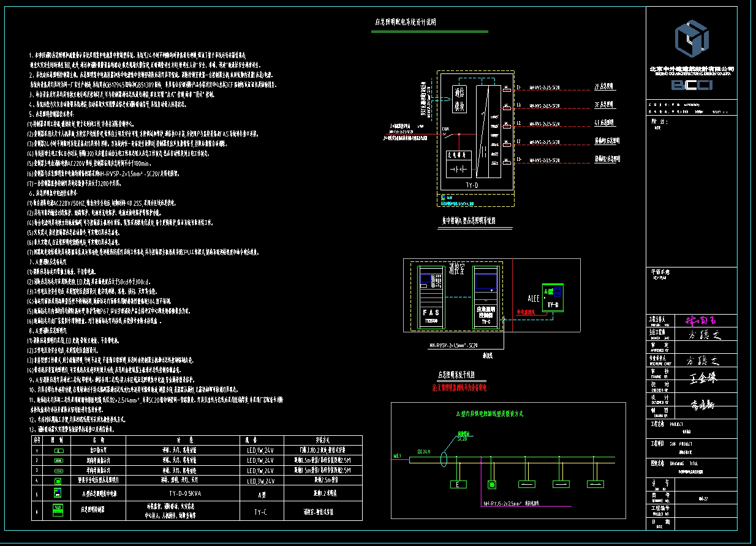Select the TY-D label under system diagram

(x=471, y=184)
